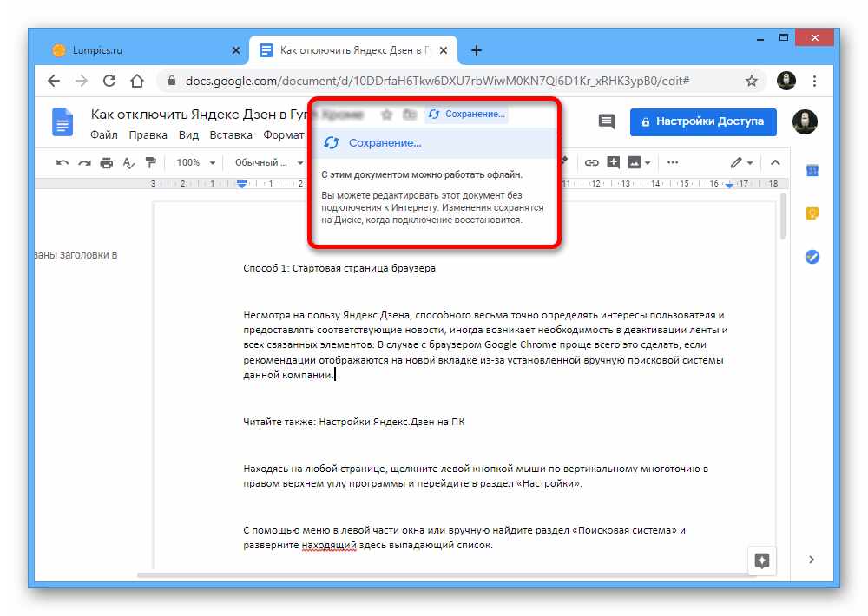Click the right indent marker on ruler

[x=730, y=185]
